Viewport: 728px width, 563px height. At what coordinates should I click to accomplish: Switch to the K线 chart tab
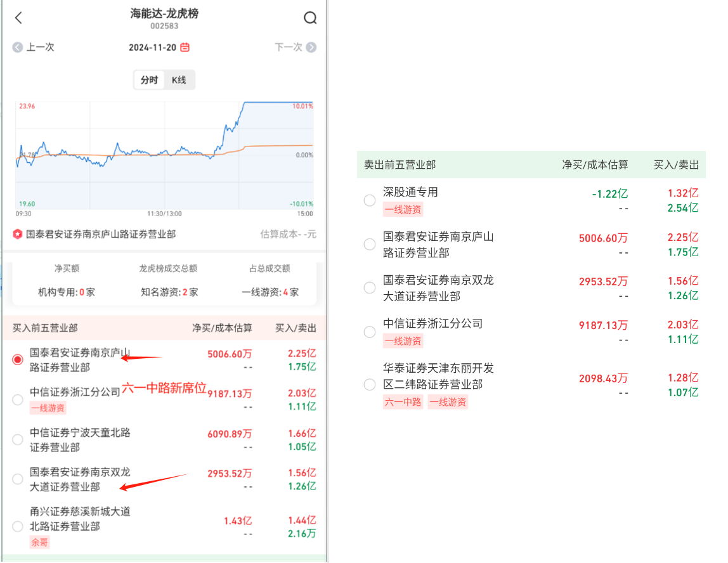[179, 80]
